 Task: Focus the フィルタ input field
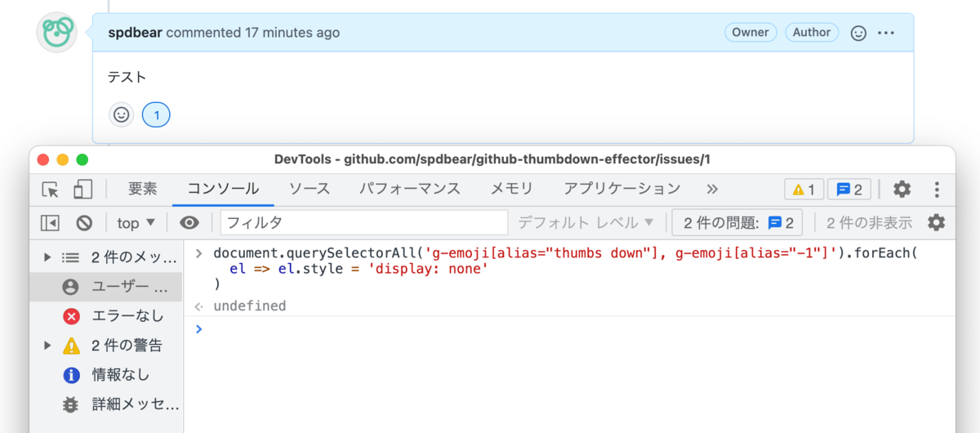[x=364, y=222]
